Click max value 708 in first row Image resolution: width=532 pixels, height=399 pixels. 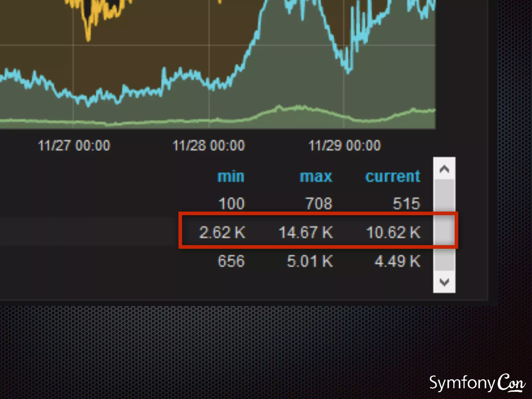point(319,203)
